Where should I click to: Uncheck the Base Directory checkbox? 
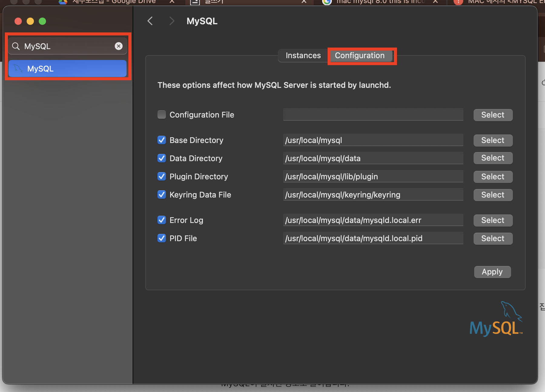162,140
